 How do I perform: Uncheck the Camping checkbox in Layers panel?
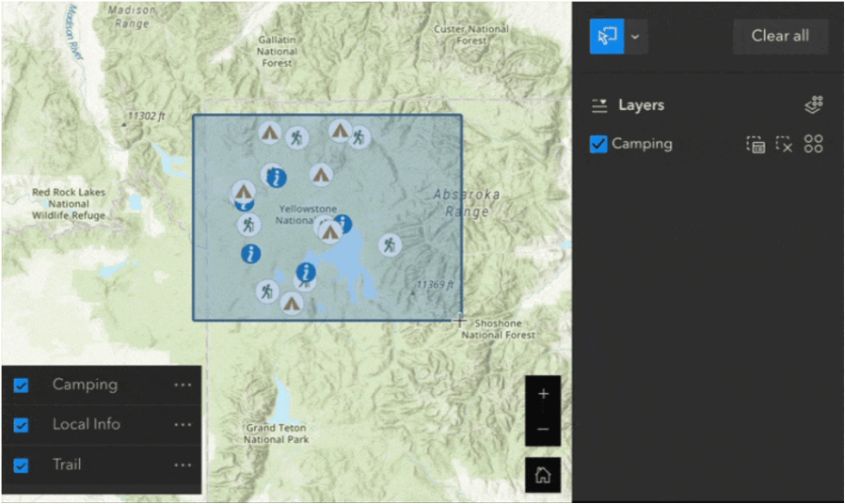tap(598, 144)
